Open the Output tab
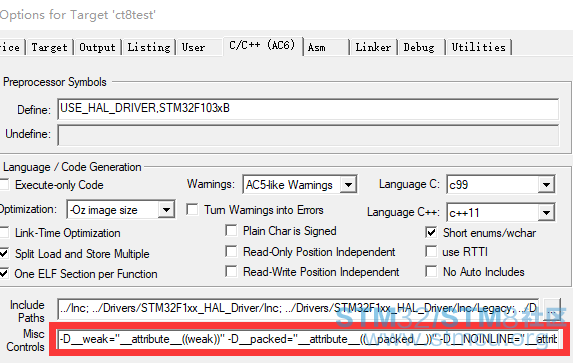Viewport: 573px width, 363px height. 97,47
